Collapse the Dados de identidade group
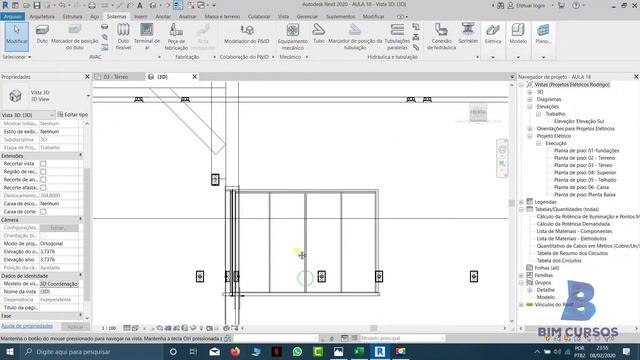This screenshot has width=640, height=360. 80,276
